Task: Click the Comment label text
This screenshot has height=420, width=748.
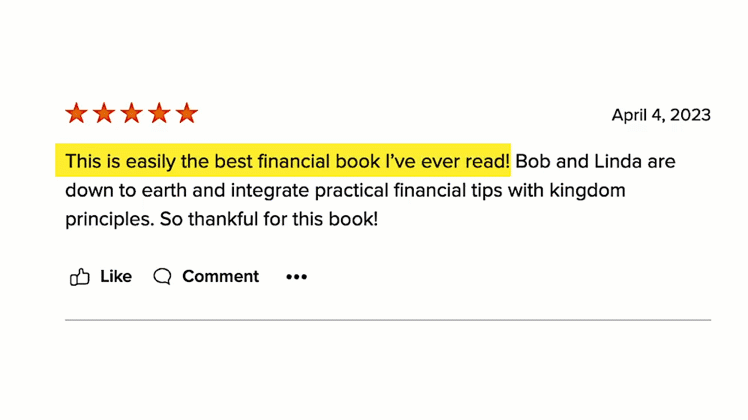Action: point(220,276)
